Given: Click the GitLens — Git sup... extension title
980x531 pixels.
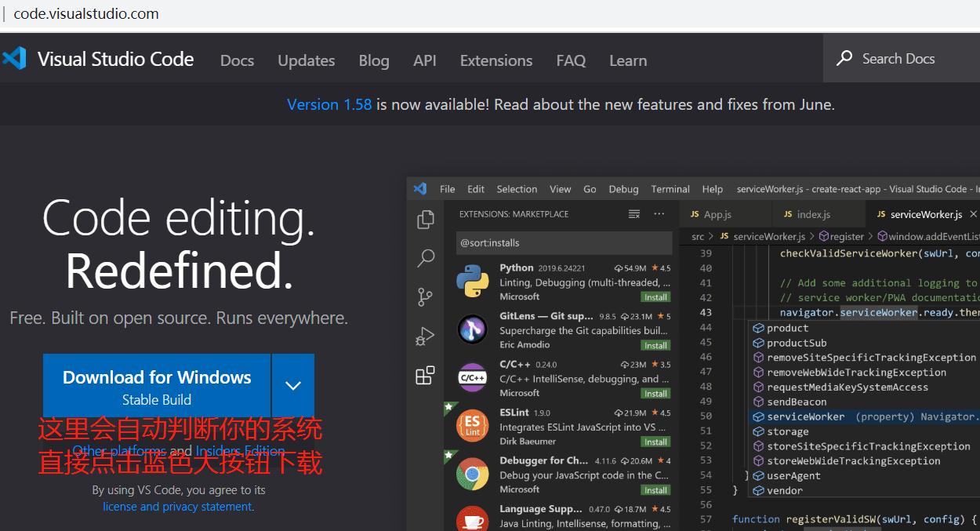Looking at the screenshot, I should 546,316.
